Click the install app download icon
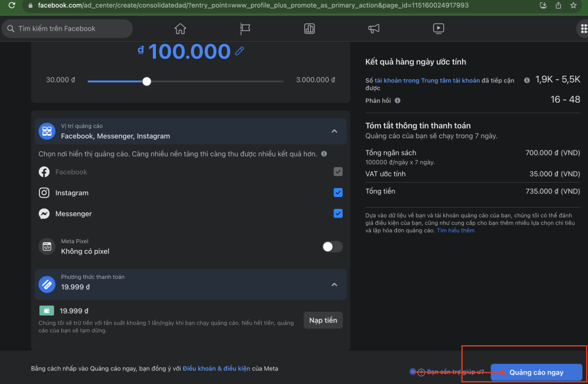 point(543,5)
